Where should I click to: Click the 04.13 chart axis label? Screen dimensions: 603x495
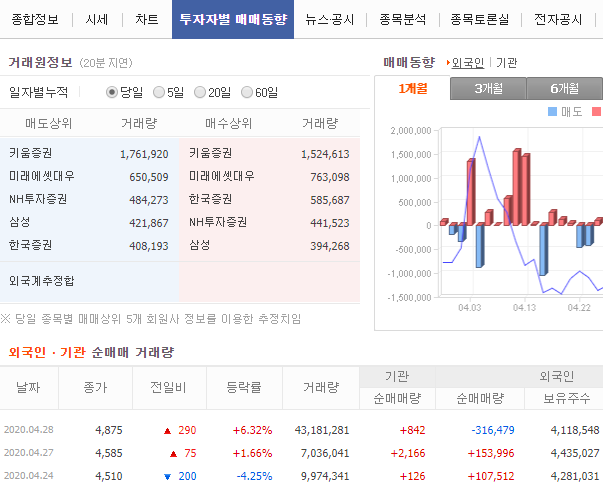point(524,308)
